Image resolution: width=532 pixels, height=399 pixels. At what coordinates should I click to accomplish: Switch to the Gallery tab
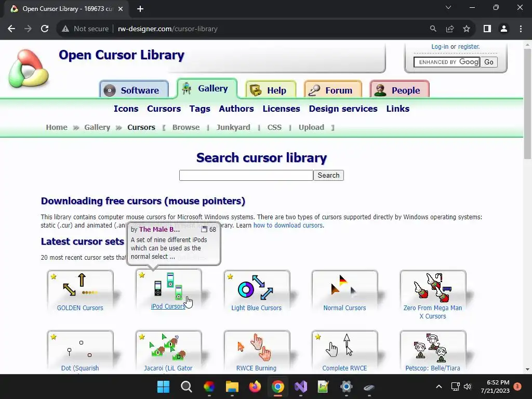pyautogui.click(x=207, y=88)
